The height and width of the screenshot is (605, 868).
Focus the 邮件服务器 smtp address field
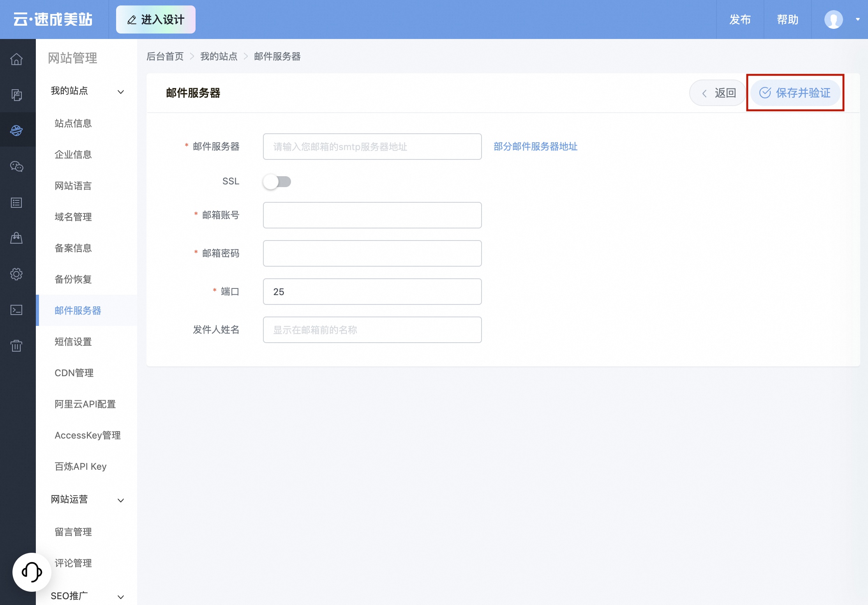372,147
